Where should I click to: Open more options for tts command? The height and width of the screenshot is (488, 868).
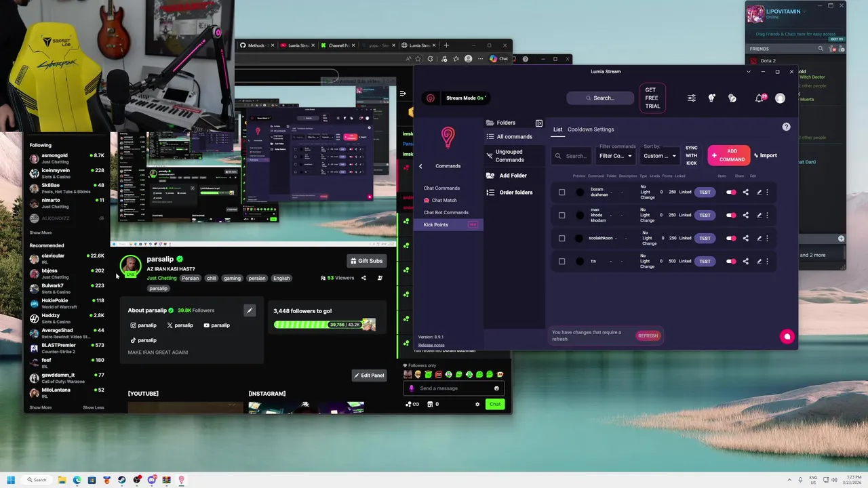click(767, 262)
